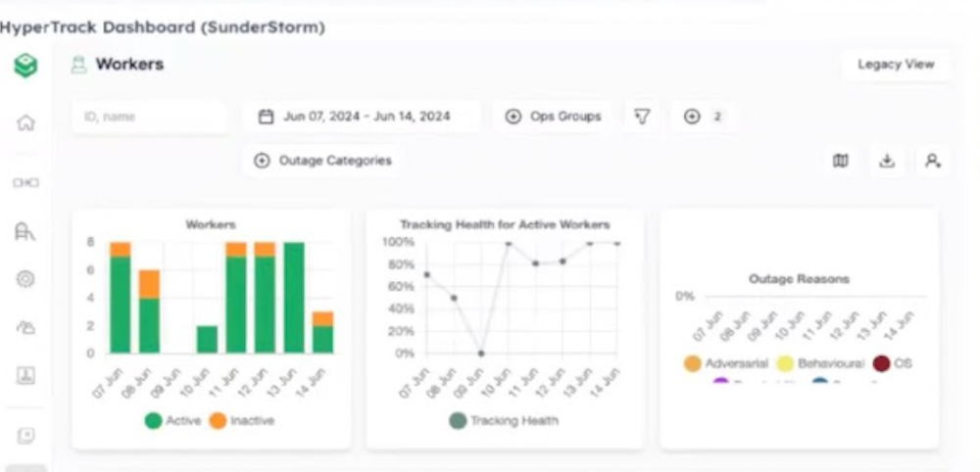Click the 07 Jun data point in Tracking Health
This screenshot has height=472, width=980.
(427, 274)
